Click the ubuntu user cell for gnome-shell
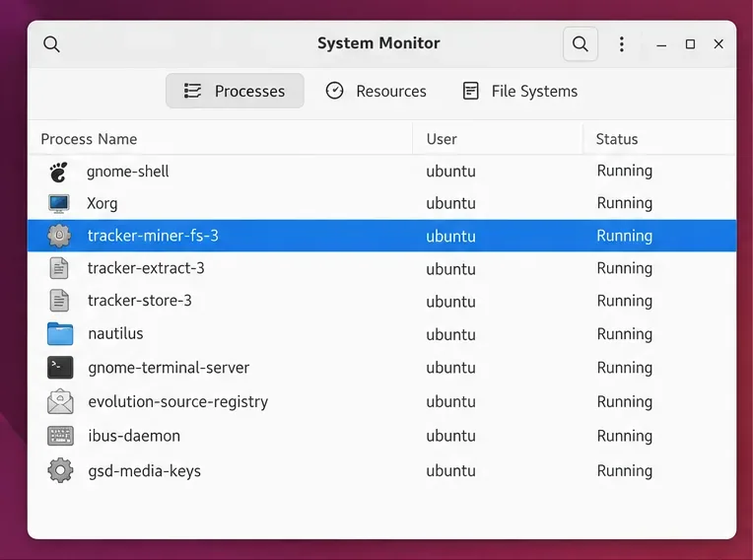753x560 pixels. click(451, 172)
